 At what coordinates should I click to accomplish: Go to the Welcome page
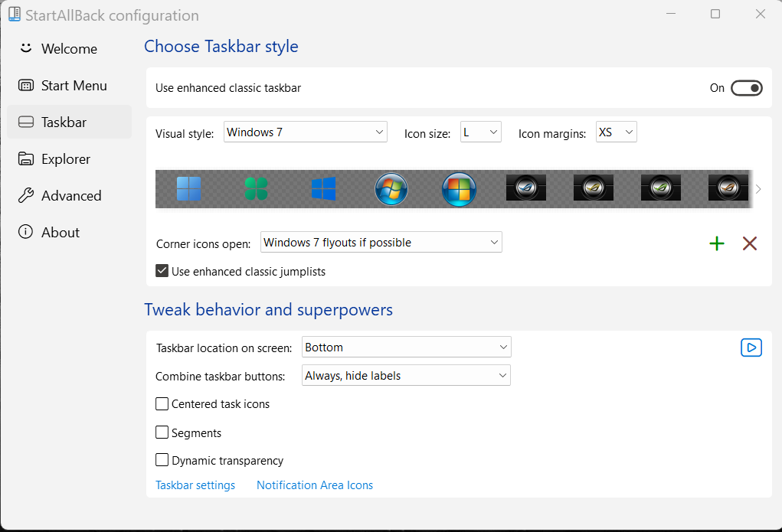click(70, 49)
